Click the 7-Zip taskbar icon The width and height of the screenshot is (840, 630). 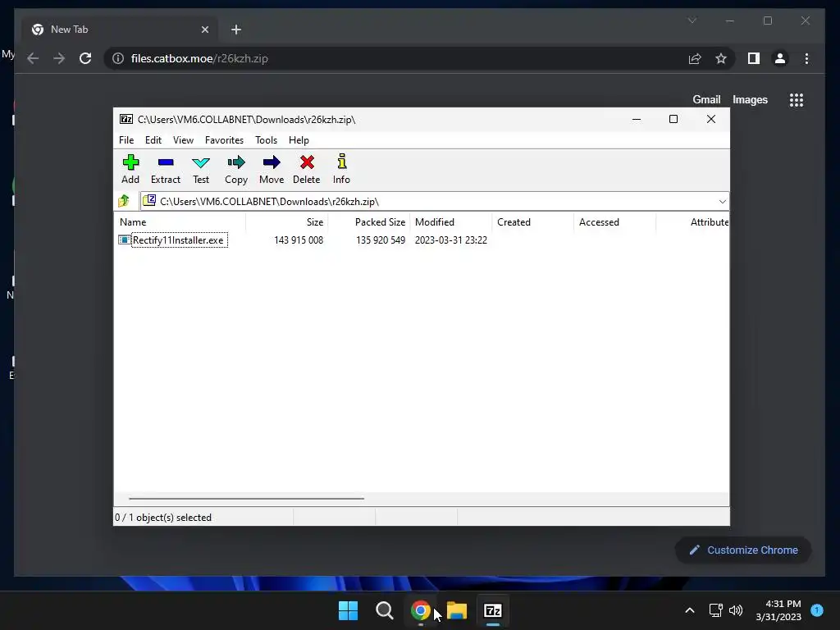(493, 610)
